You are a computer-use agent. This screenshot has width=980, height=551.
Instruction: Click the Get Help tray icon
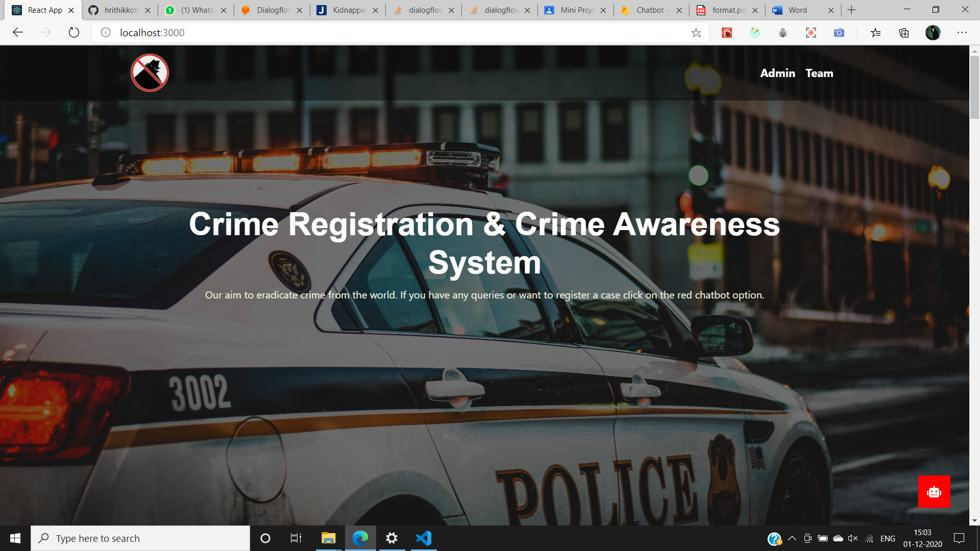(x=774, y=539)
